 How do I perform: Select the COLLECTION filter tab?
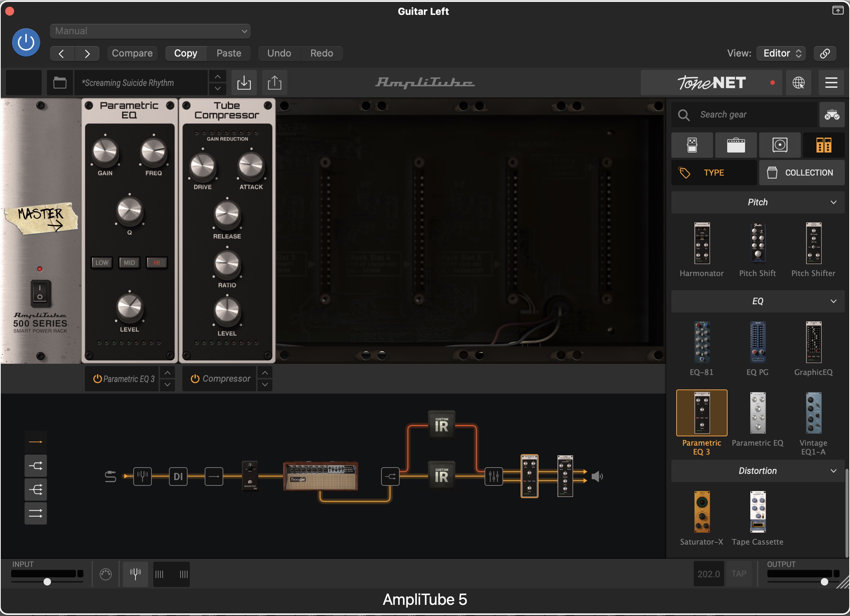click(802, 173)
